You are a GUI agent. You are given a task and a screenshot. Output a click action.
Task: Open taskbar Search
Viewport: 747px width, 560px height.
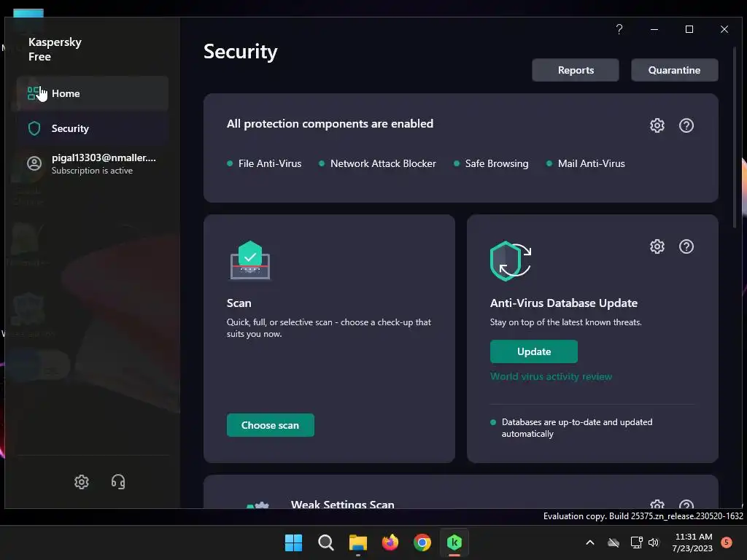coord(326,542)
